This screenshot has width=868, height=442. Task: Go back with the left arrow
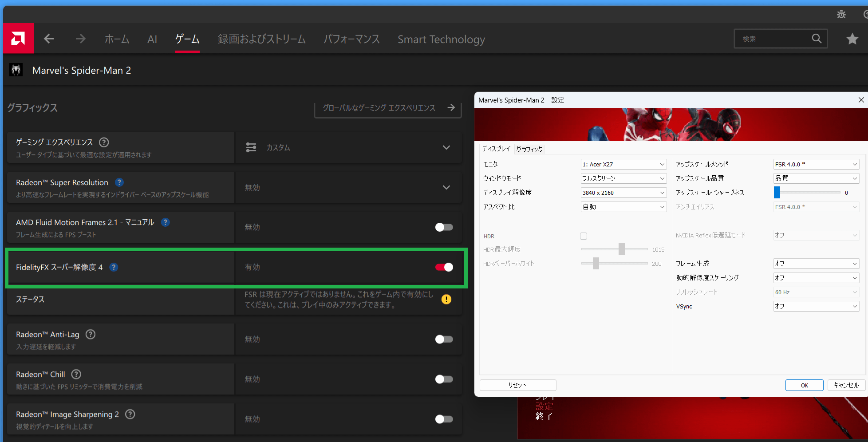(49, 39)
